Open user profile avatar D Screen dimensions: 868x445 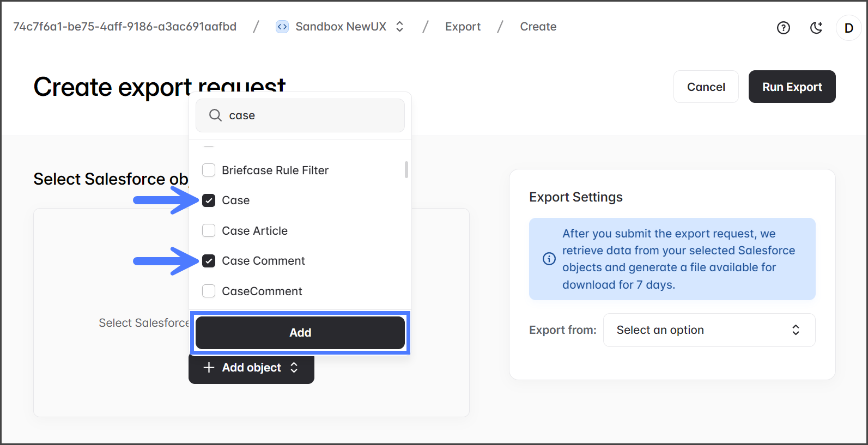point(848,28)
